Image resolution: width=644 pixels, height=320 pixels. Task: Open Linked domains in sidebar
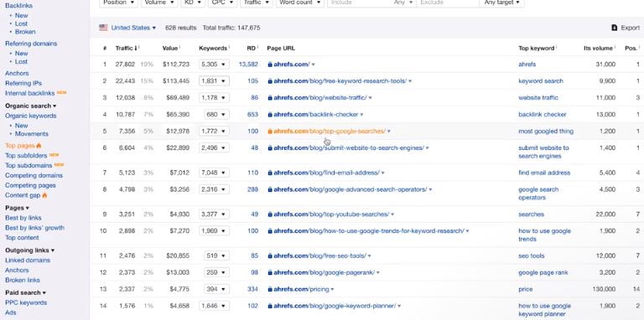coord(28,260)
